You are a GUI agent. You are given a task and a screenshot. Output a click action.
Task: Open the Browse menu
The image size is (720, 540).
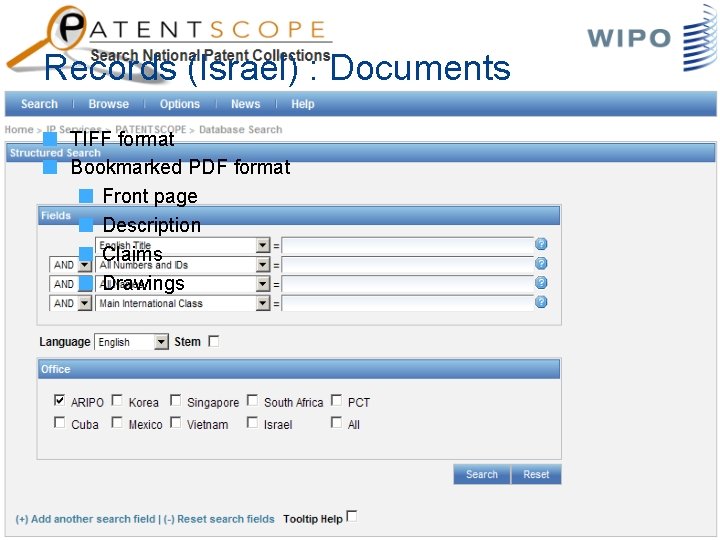coord(109,104)
